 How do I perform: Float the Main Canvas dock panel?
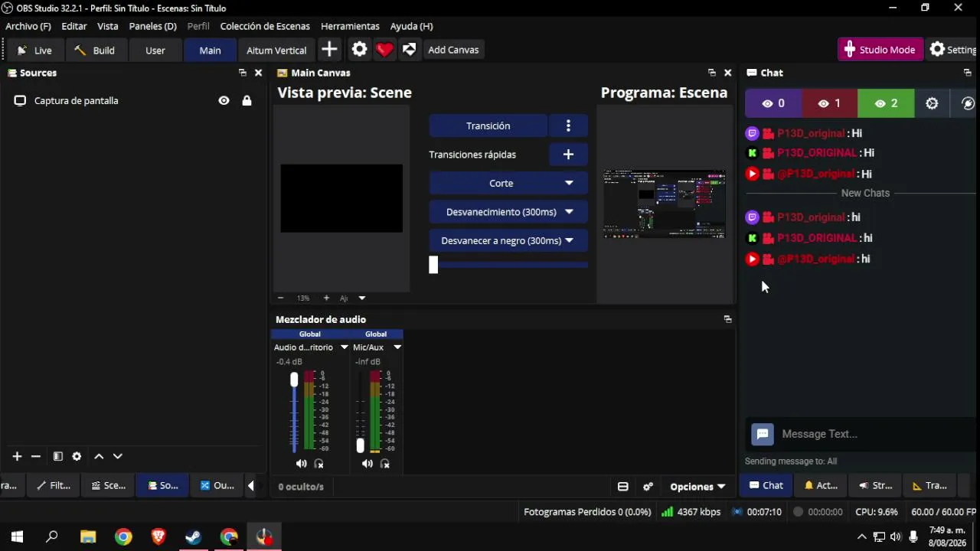712,73
